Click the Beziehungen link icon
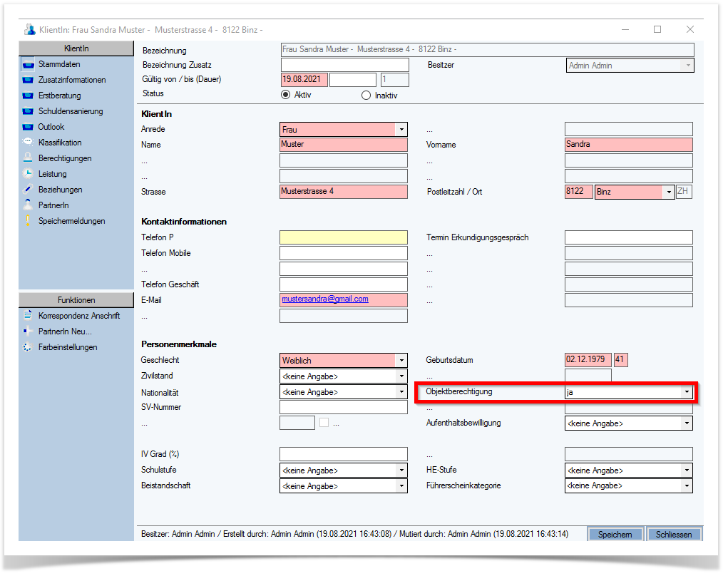Screen dimensions: 728x576 28,190
